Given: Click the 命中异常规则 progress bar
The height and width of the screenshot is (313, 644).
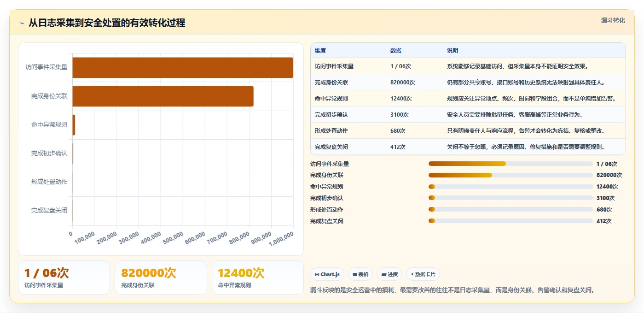Looking at the screenshot, I should [x=511, y=187].
